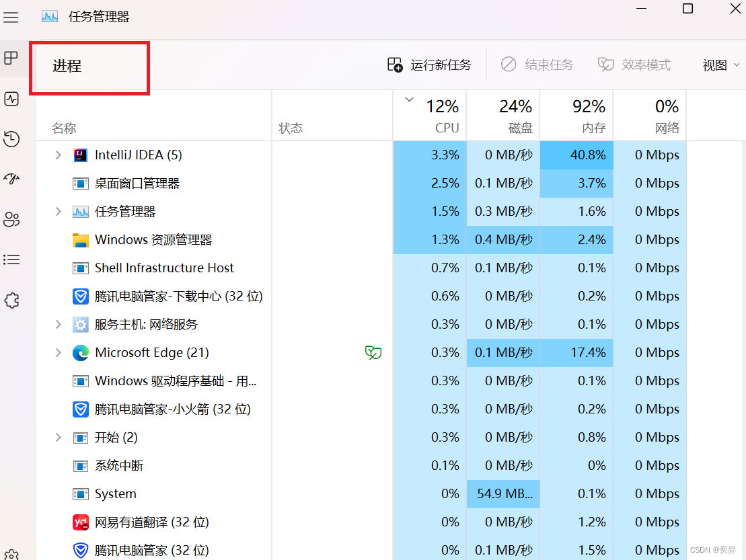The width and height of the screenshot is (746, 560).
Task: Open the Details sidebar icon
Action: click(11, 259)
